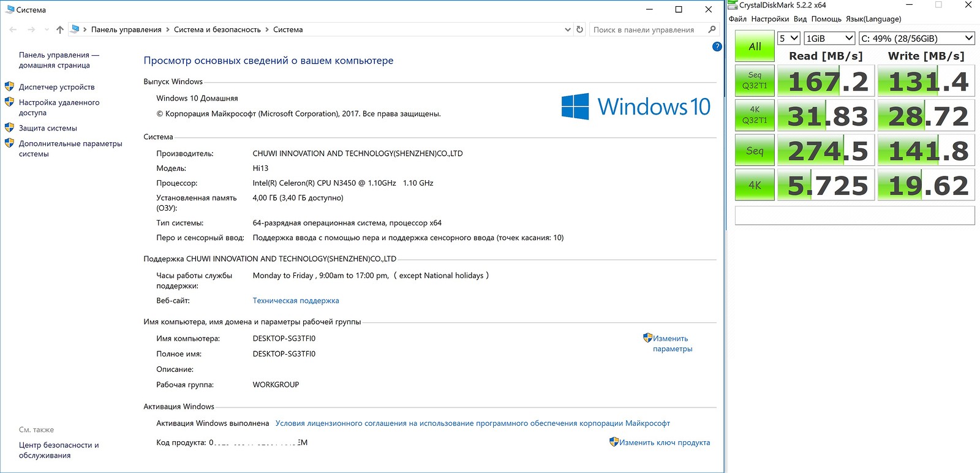Open recent locations dropdown arrow

pos(47,29)
